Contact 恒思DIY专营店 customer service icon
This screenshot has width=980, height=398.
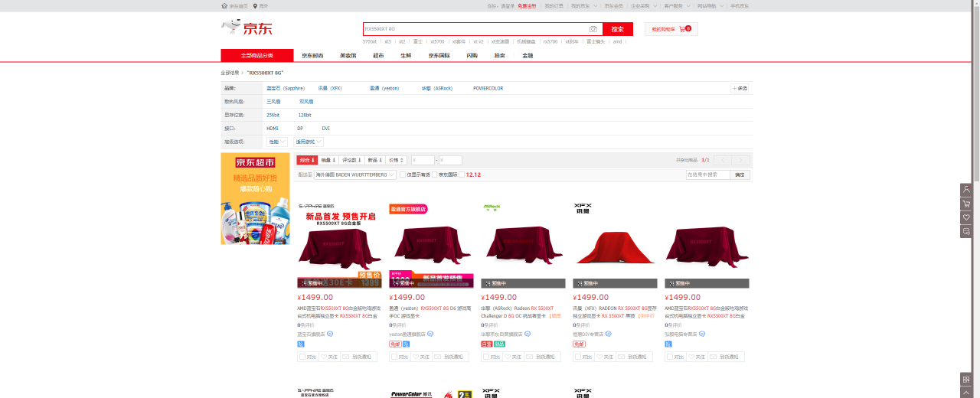pyautogui.click(x=609, y=334)
